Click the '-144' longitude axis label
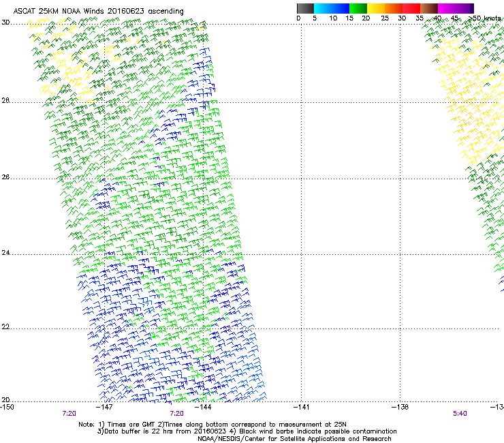The height and width of the screenshot is (443, 504). tap(203, 407)
